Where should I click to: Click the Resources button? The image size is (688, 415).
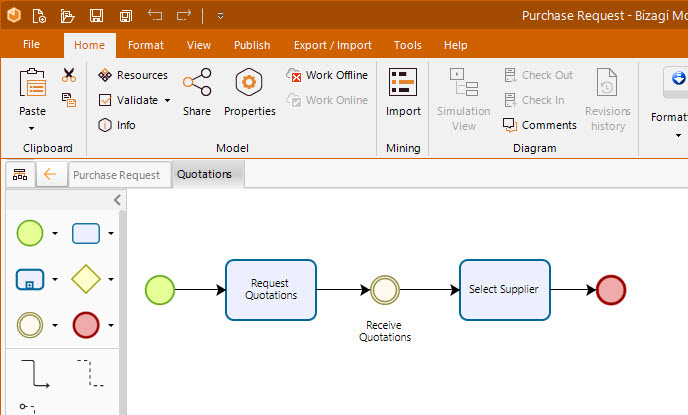133,75
